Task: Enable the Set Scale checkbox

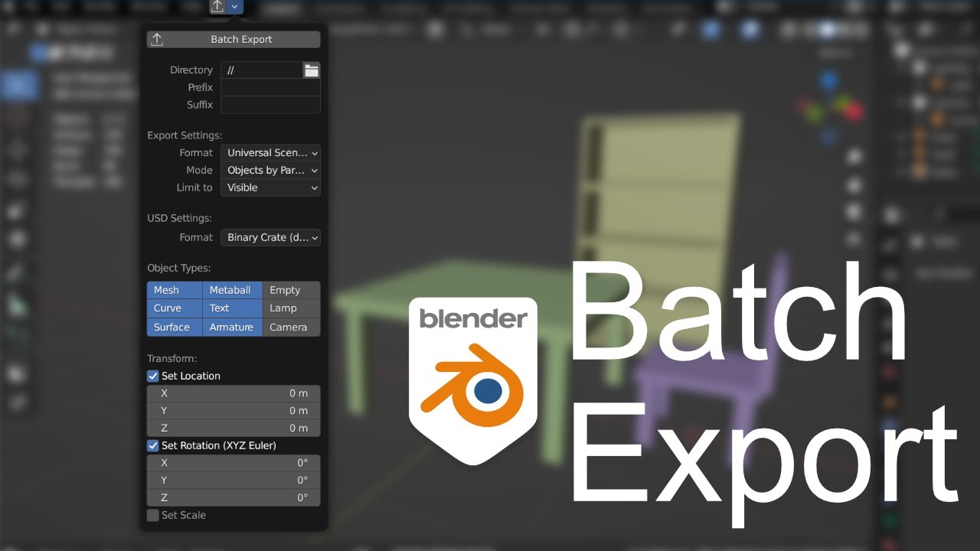Action: [153, 516]
